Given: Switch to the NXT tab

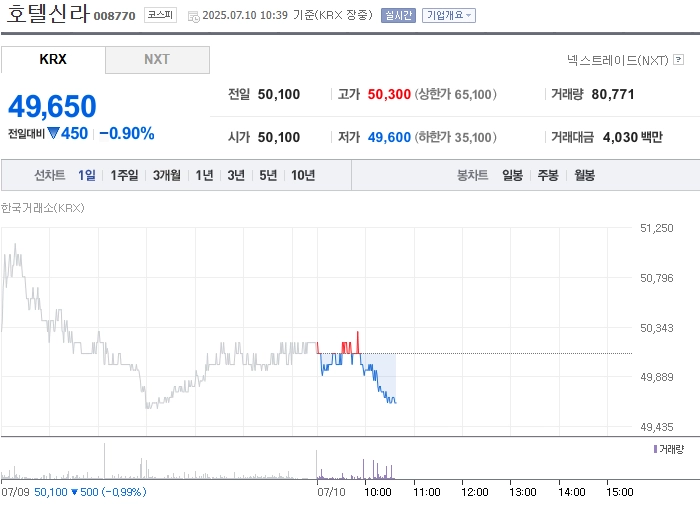Looking at the screenshot, I should pyautogui.click(x=157, y=59).
